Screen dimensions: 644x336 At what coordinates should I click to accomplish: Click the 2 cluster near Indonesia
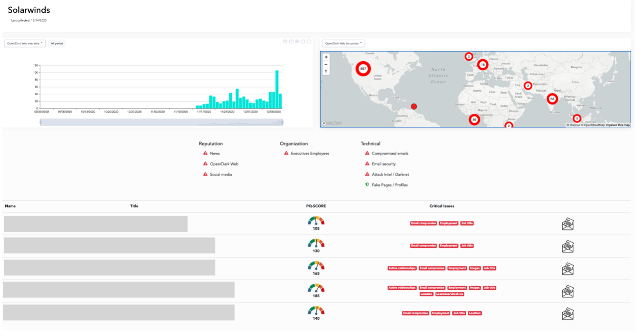(577, 119)
